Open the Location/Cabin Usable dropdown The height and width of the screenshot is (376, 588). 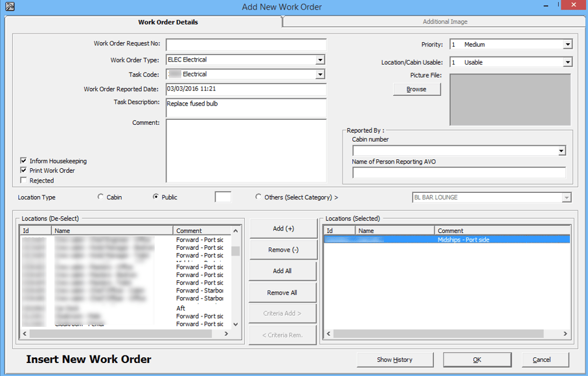[x=568, y=61]
